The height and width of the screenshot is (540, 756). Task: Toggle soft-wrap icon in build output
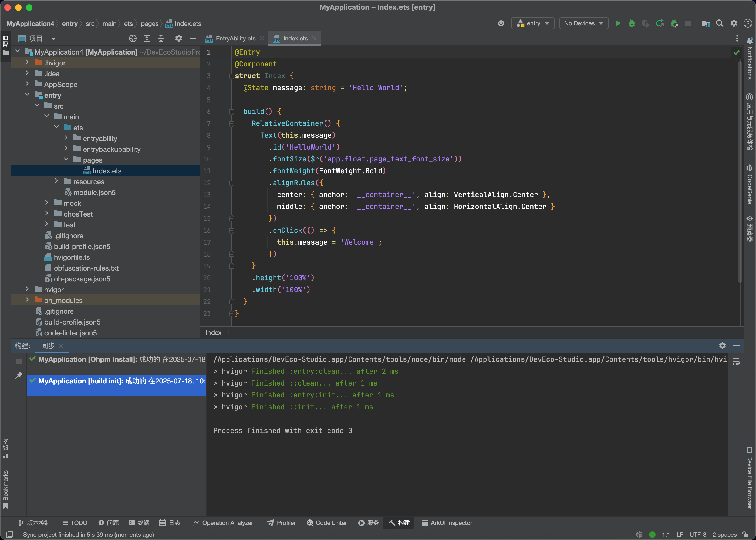click(736, 362)
